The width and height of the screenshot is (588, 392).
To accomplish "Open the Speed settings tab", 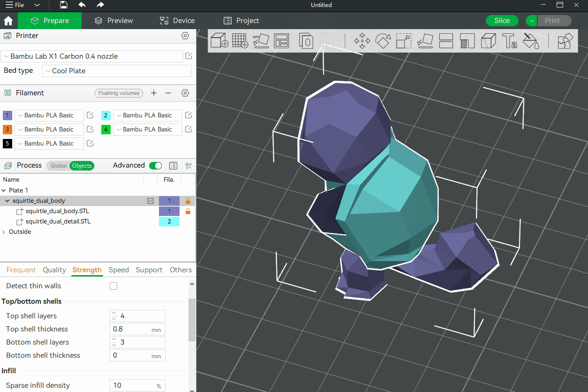I will tap(119, 270).
